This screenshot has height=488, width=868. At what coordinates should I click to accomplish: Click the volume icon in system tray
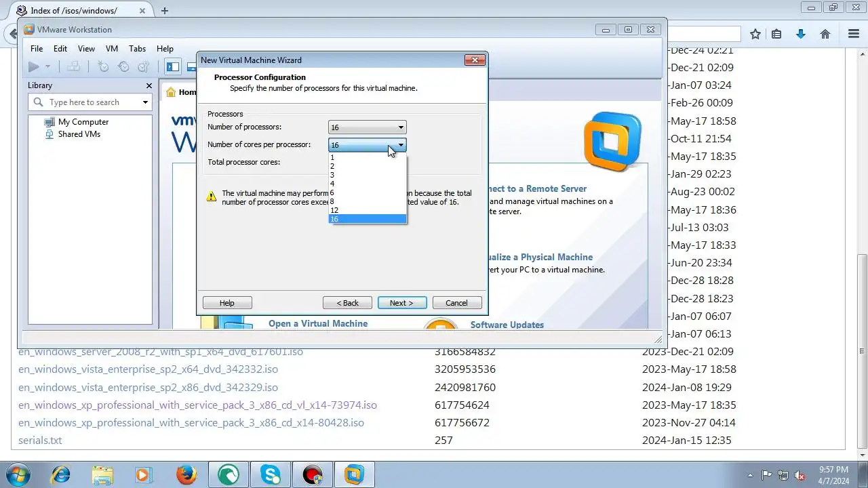tap(800, 475)
